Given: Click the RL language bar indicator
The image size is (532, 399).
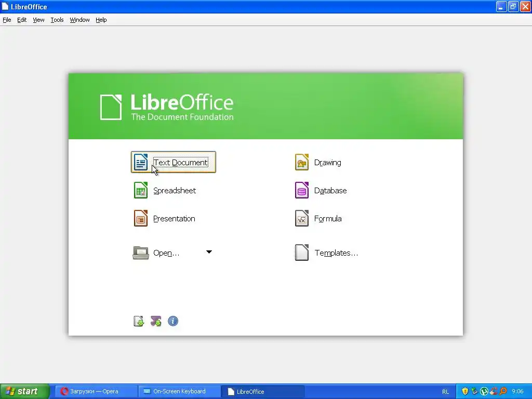Looking at the screenshot, I should coord(445,392).
